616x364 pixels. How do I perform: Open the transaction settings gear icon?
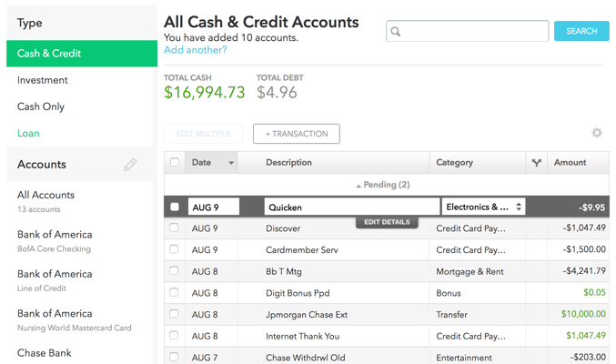(597, 133)
